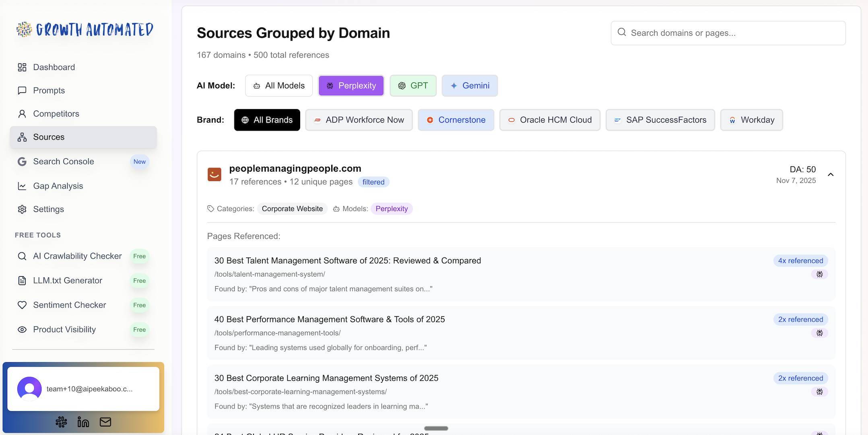Select the Workday brand button
The width and height of the screenshot is (868, 435).
click(751, 120)
